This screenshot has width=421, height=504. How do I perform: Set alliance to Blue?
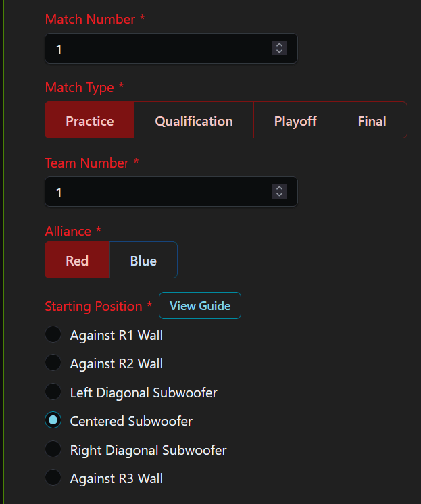tap(143, 259)
